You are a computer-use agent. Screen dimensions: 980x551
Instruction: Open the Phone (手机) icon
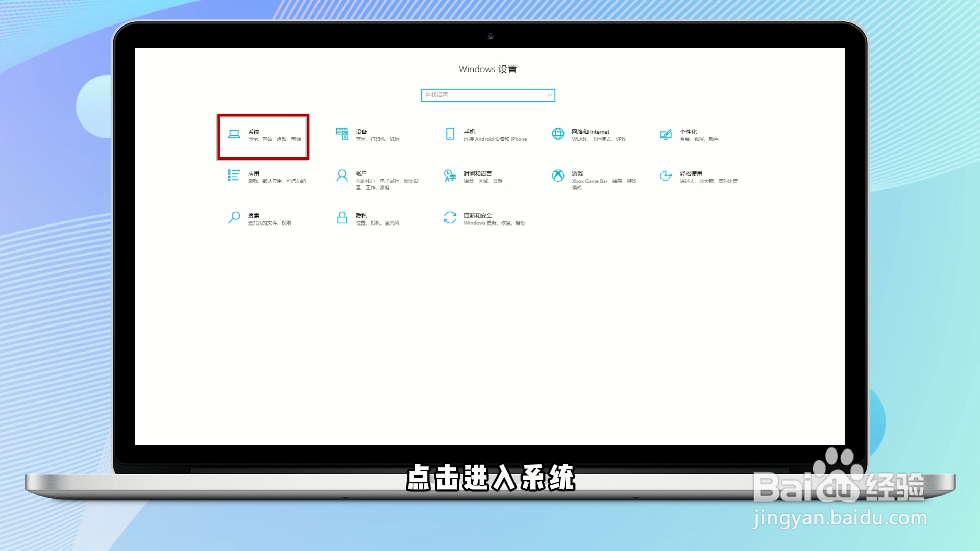click(x=450, y=134)
